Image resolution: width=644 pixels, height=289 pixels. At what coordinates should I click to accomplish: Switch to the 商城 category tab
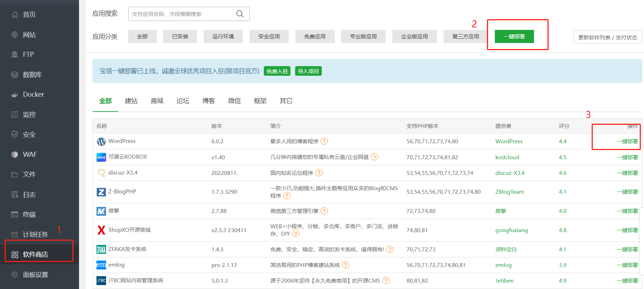tap(157, 101)
